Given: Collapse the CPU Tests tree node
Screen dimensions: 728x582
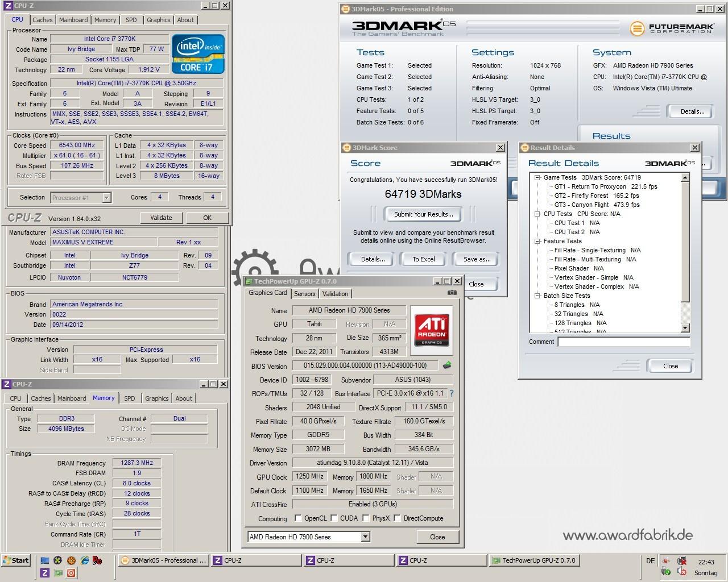Looking at the screenshot, I should tap(537, 214).
